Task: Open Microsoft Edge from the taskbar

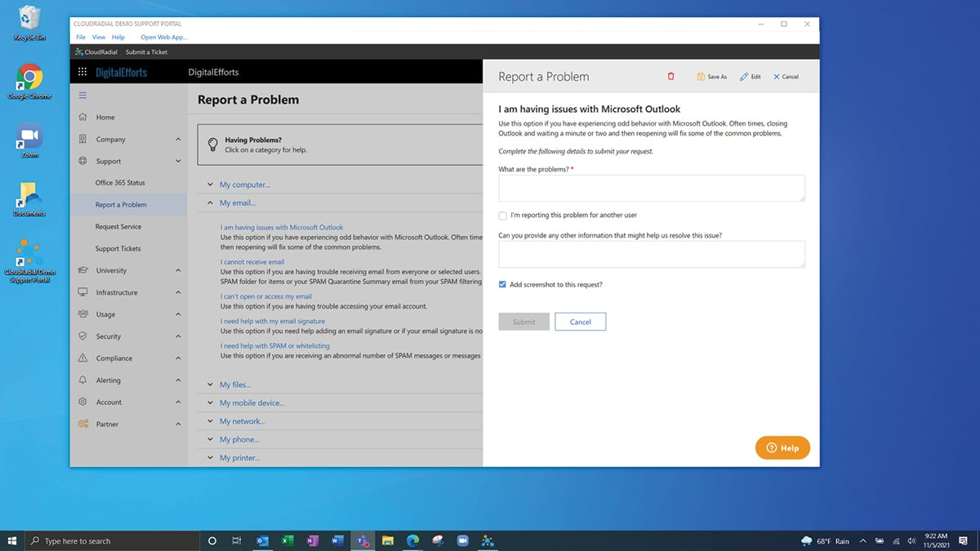Action: (412, 540)
